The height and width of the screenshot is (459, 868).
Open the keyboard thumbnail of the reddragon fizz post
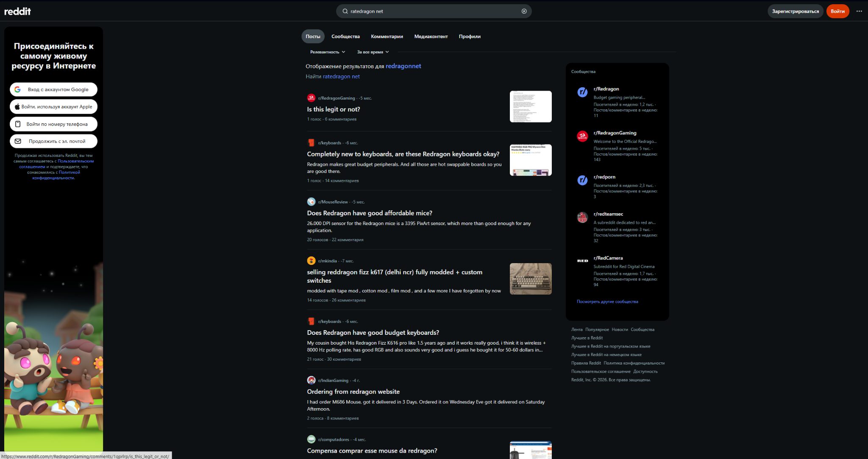531,278
